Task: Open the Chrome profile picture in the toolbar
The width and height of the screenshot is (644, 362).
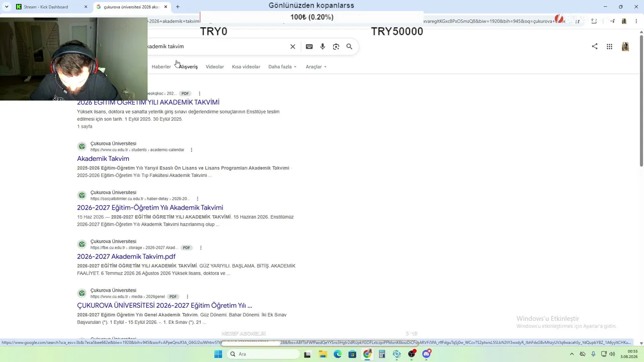Action: (624, 21)
